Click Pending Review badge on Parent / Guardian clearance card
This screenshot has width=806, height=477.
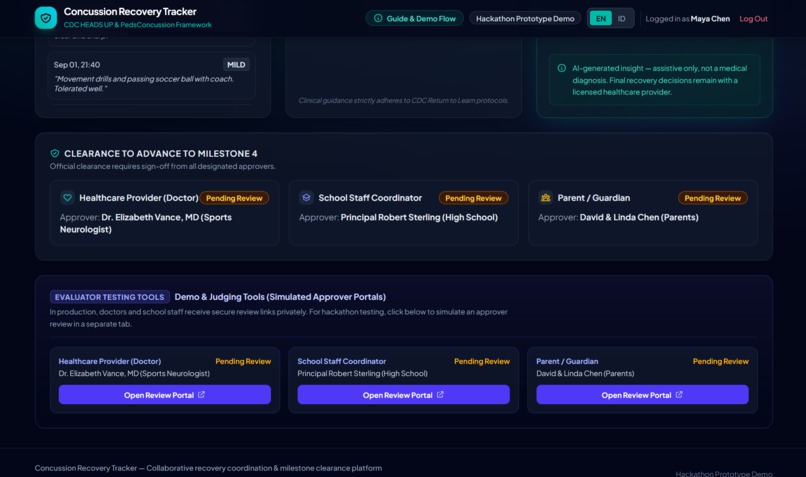pos(712,198)
